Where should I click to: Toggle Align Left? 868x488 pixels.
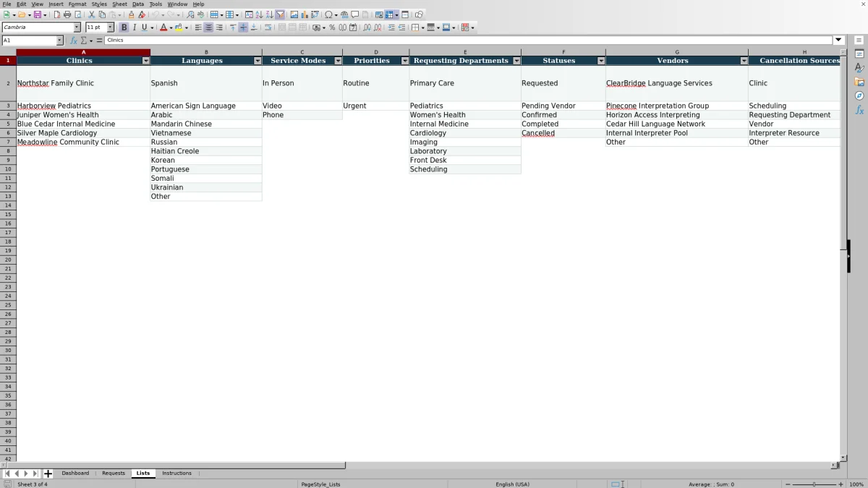pyautogui.click(x=198, y=27)
